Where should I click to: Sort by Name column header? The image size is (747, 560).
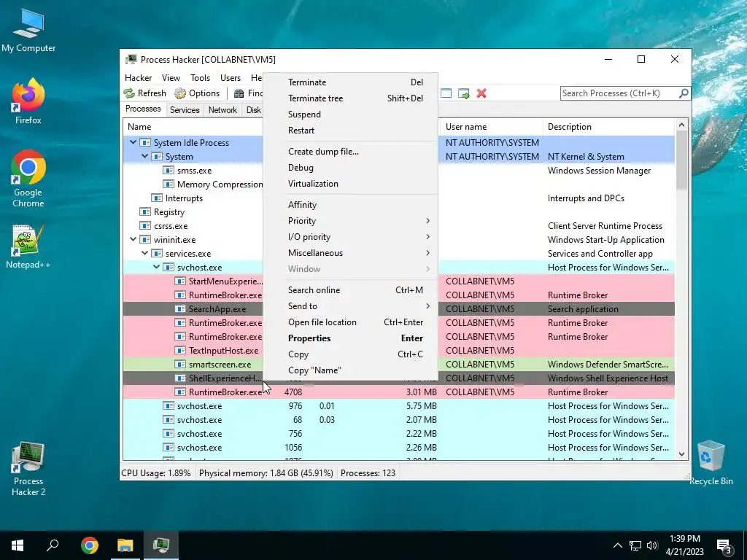(x=193, y=127)
